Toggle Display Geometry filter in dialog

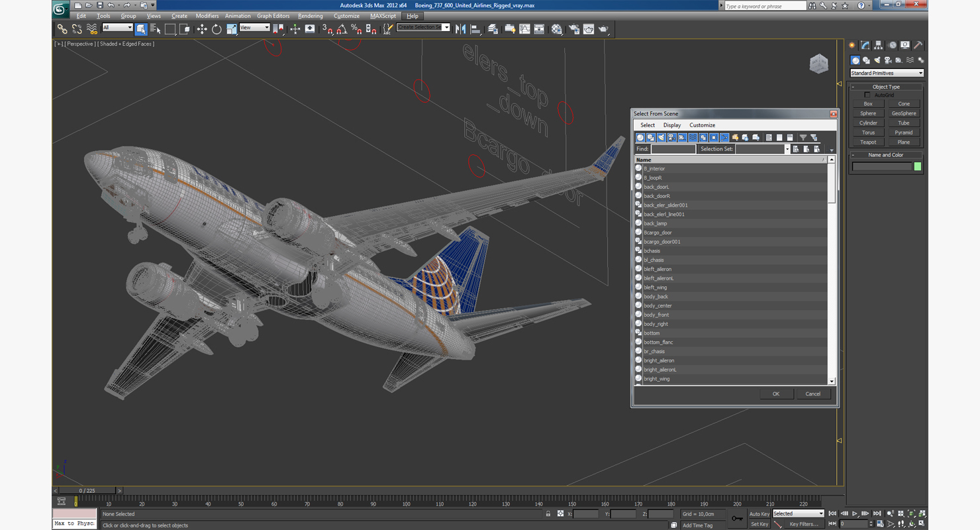[640, 137]
